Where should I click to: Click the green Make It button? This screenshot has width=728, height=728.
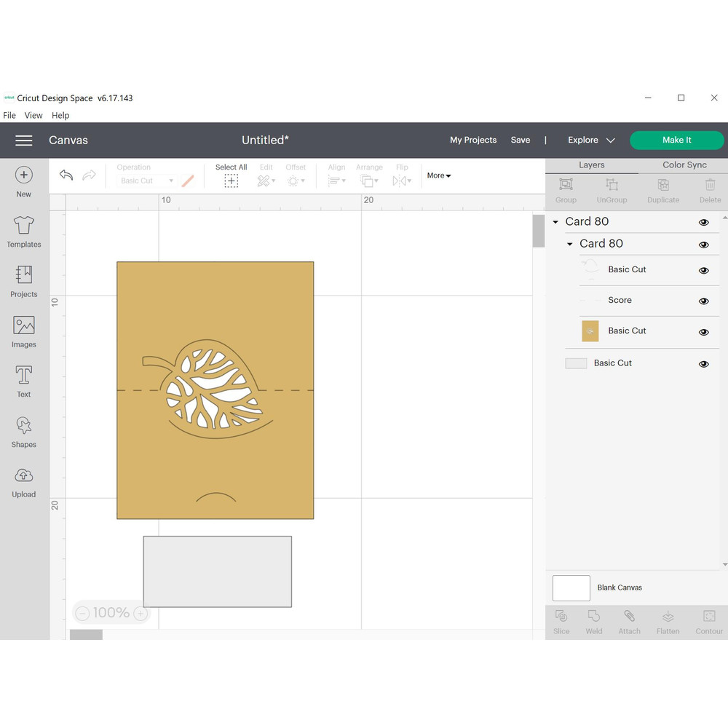point(676,141)
